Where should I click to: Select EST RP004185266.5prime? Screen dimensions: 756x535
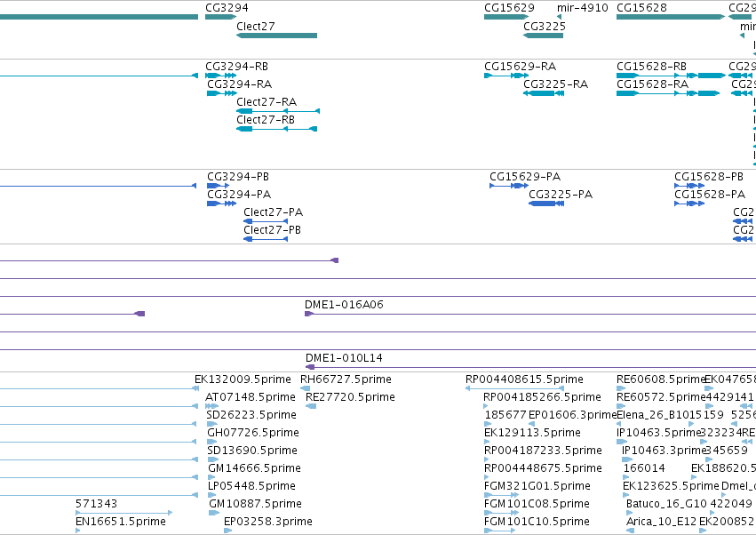tap(542, 397)
